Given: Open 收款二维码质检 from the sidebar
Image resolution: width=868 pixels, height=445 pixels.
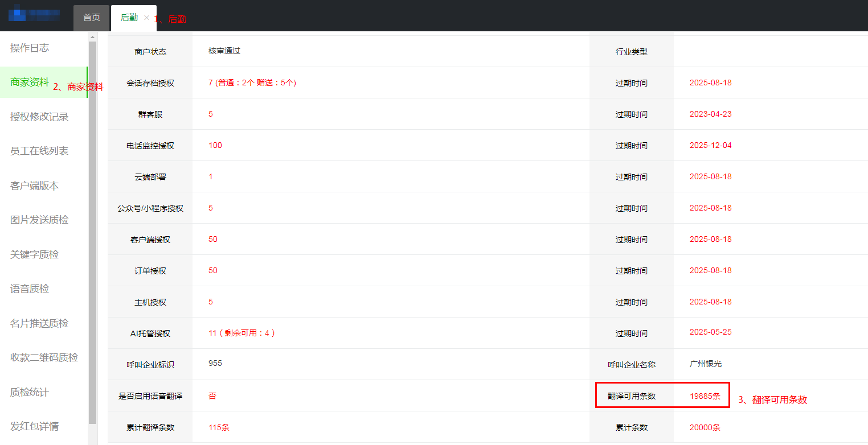Looking at the screenshot, I should pyautogui.click(x=44, y=358).
